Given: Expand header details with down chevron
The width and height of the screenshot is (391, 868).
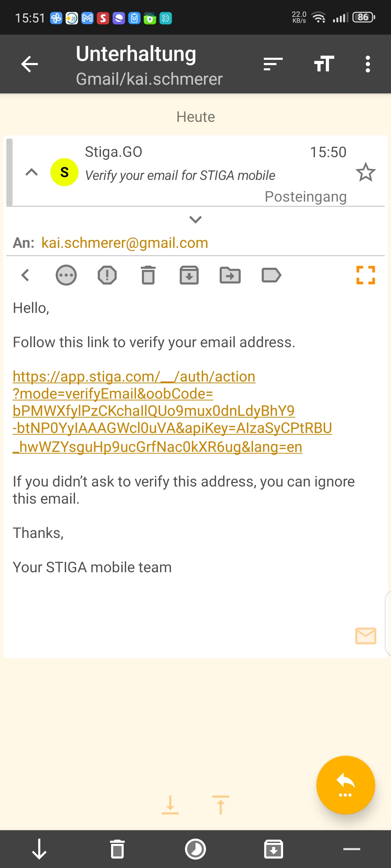Looking at the screenshot, I should coord(195,219).
